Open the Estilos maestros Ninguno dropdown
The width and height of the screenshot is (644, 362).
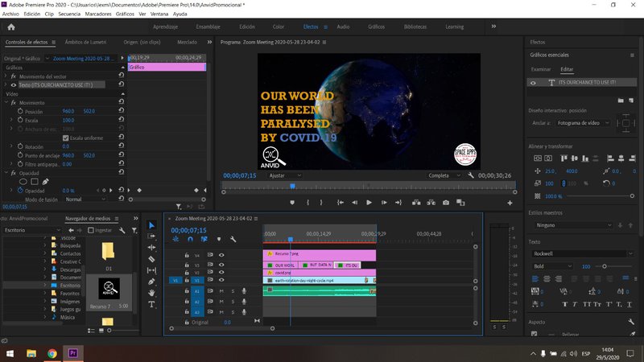(x=572, y=225)
